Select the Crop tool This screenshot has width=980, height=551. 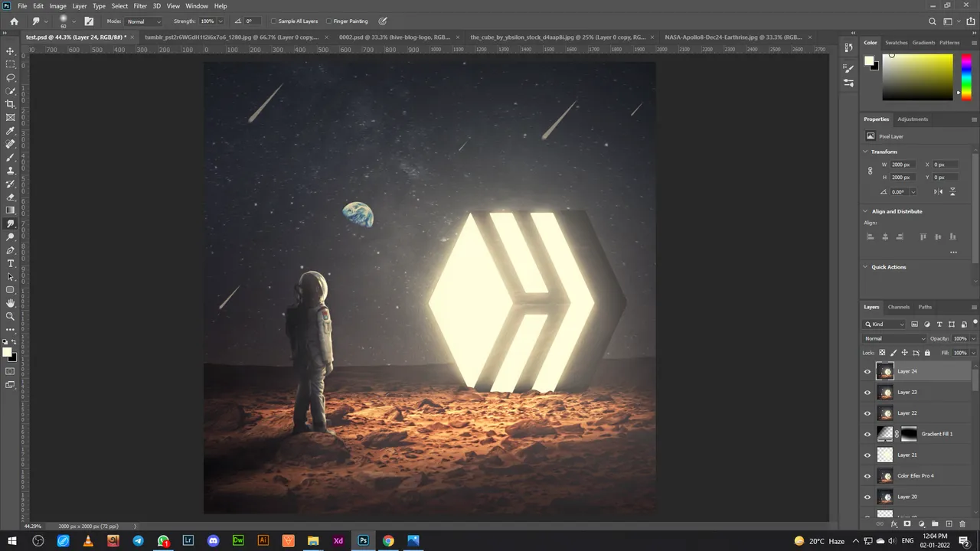(10, 104)
